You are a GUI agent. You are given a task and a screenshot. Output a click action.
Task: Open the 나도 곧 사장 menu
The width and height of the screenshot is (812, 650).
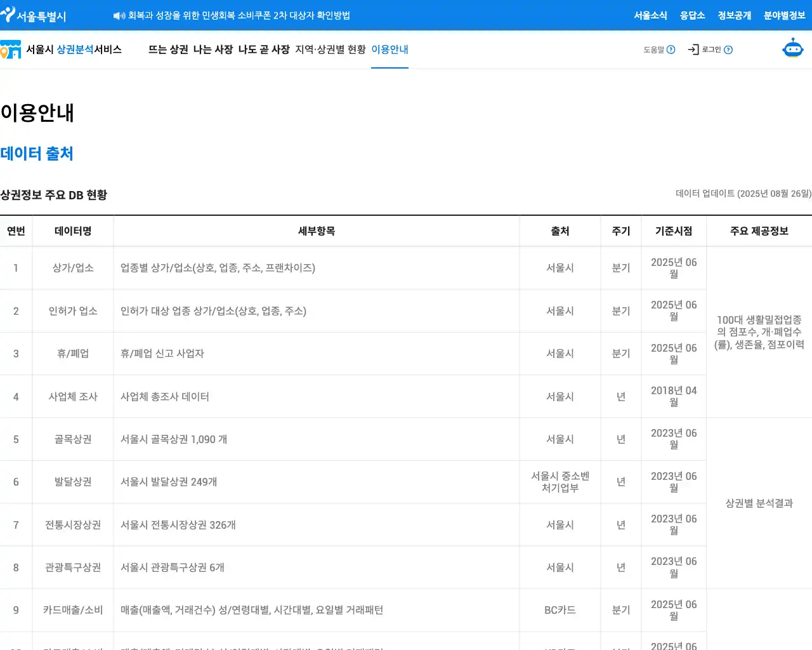click(x=264, y=50)
